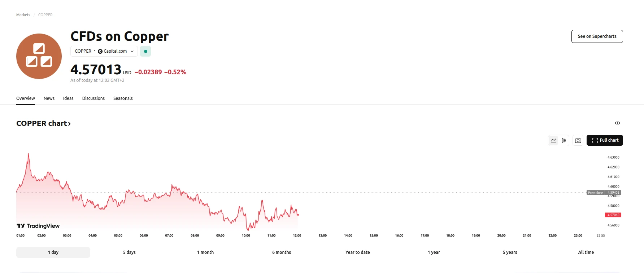Open the Seasonals tab
Viewport: 644px width, 273px height.
point(123,98)
